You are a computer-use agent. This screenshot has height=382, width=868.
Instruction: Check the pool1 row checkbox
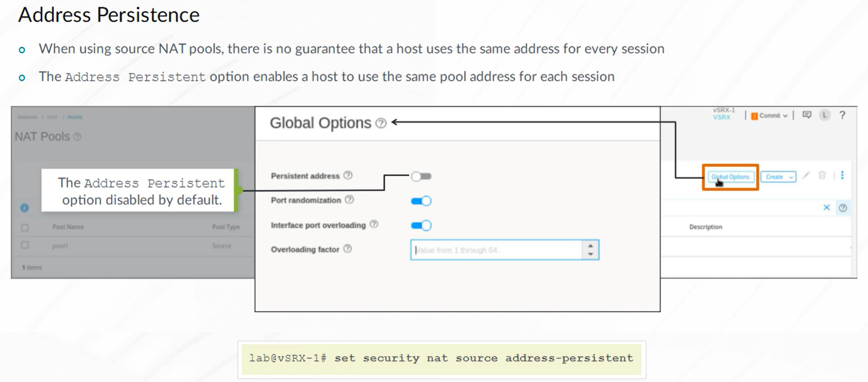coord(25,245)
